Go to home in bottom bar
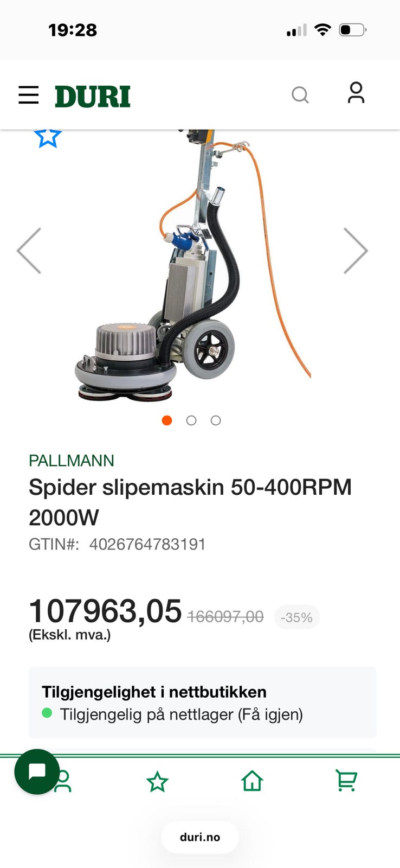The height and width of the screenshot is (868, 400). point(252,781)
